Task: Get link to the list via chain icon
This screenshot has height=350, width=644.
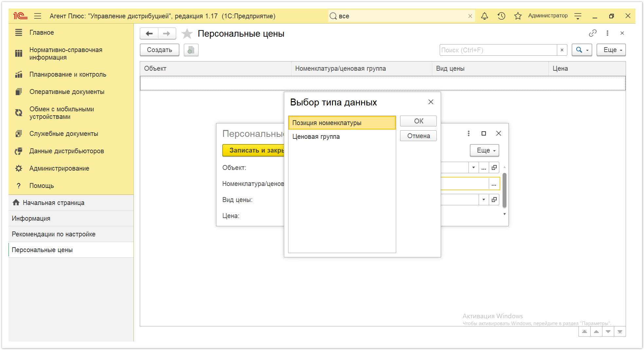Action: (x=593, y=33)
